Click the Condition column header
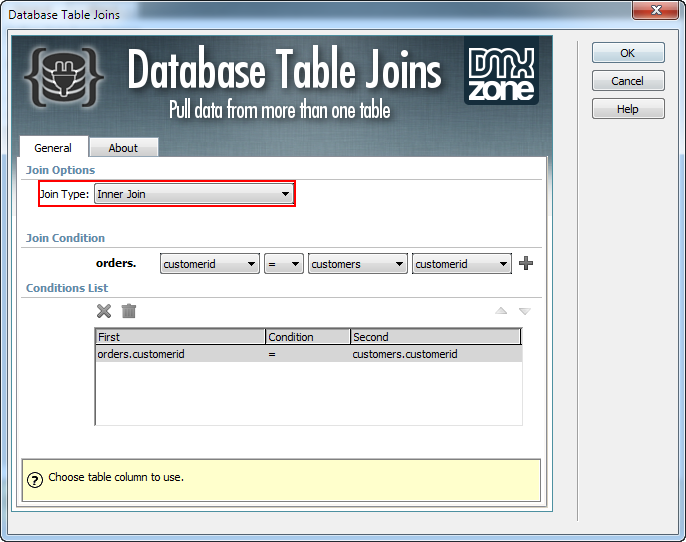This screenshot has height=542, width=686. point(308,337)
